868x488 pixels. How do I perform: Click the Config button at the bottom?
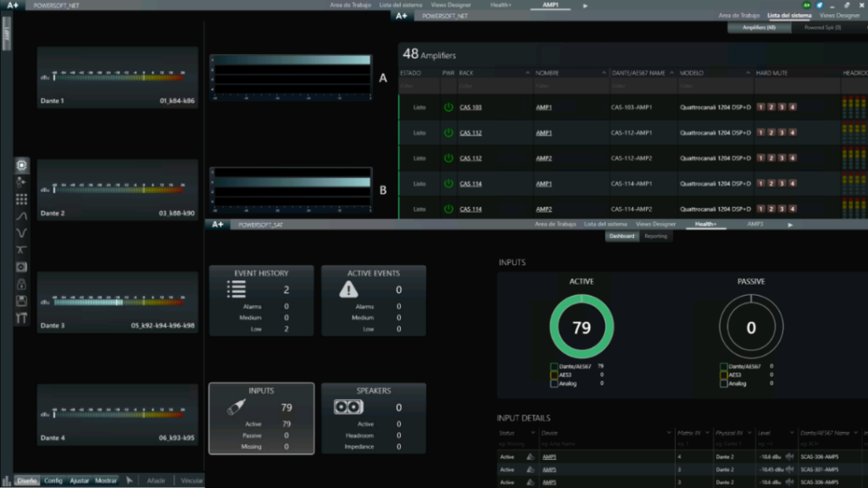point(53,481)
